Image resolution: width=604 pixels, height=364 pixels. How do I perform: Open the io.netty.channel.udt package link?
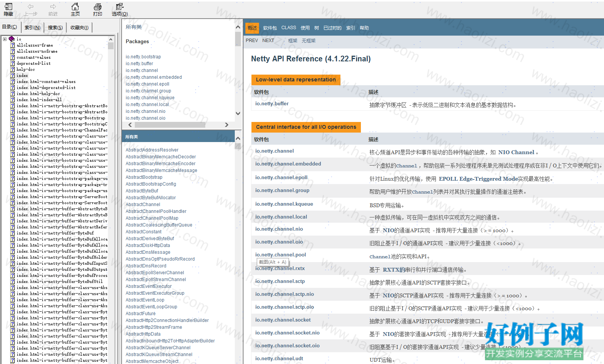(x=279, y=358)
